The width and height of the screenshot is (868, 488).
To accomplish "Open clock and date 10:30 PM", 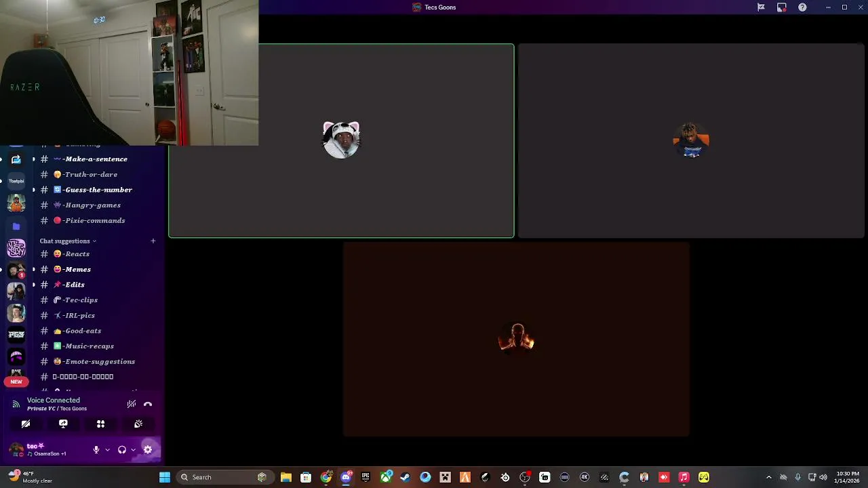I will point(848,477).
